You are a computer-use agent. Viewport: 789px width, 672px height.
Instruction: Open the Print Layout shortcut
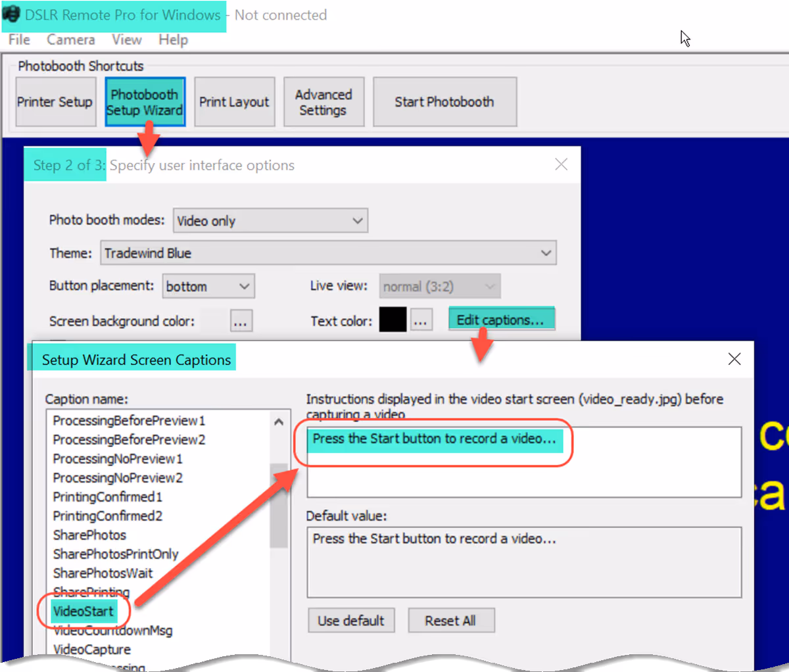coord(234,102)
